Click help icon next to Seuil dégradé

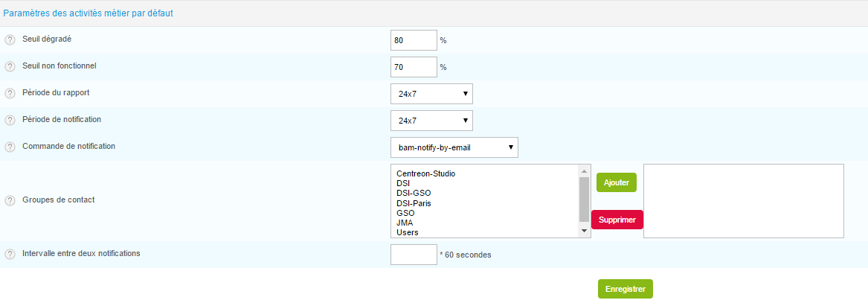10,40
